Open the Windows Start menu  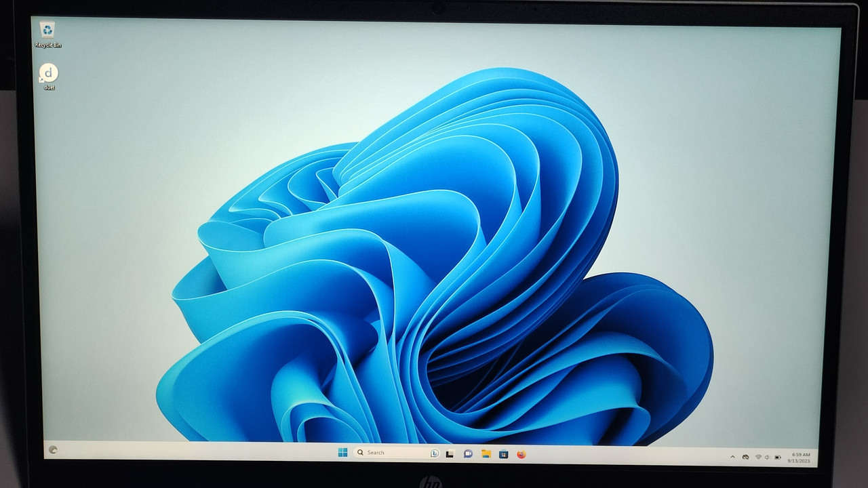[x=342, y=452]
